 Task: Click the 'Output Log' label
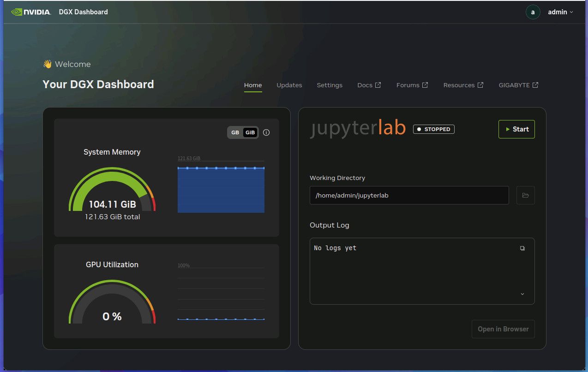coord(330,225)
